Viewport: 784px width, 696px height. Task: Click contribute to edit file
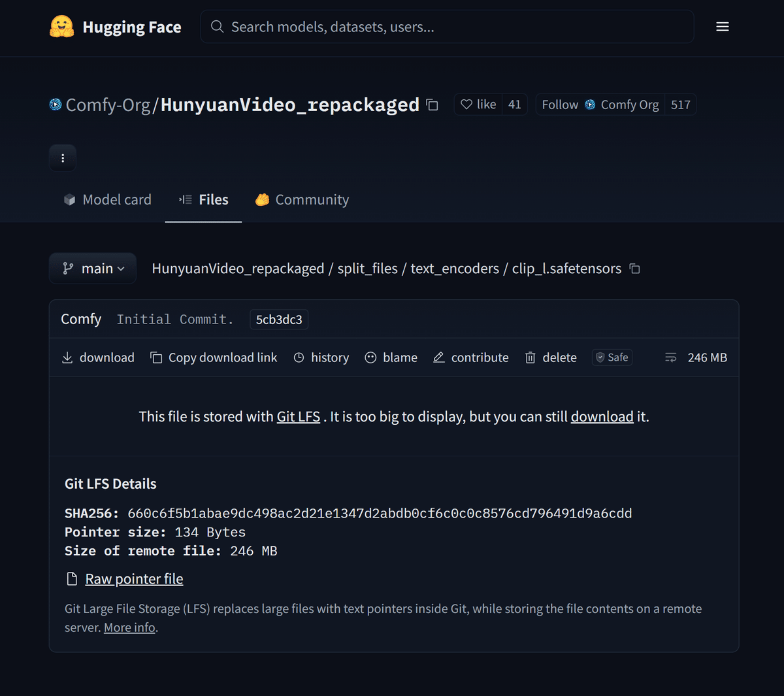pyautogui.click(x=471, y=357)
